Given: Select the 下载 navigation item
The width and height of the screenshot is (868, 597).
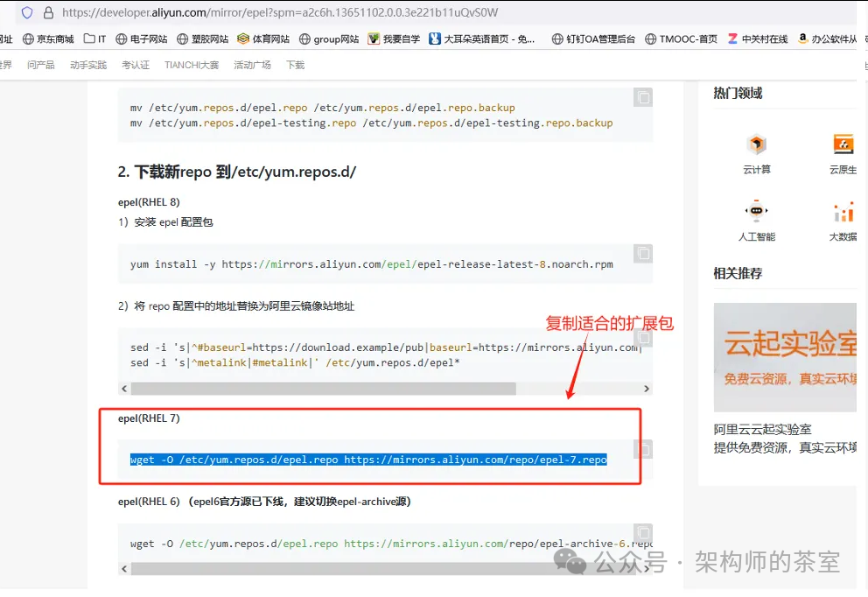Looking at the screenshot, I should pyautogui.click(x=295, y=65).
